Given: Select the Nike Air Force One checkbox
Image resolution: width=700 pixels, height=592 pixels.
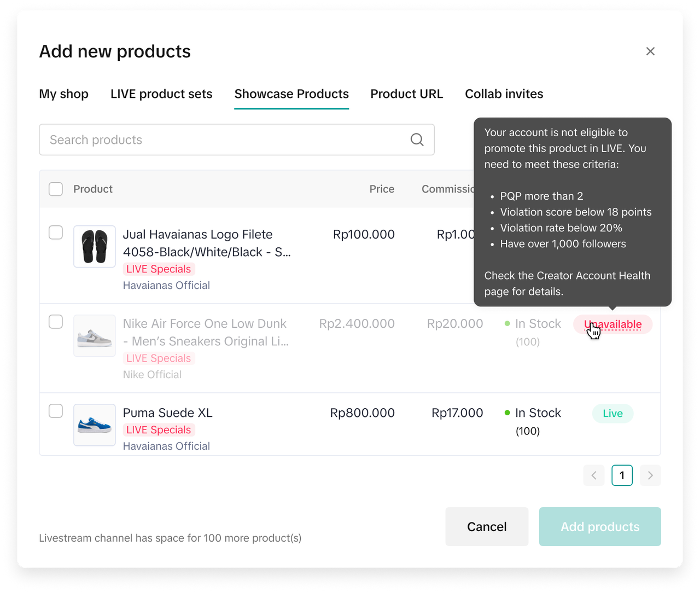Looking at the screenshot, I should [x=56, y=322].
